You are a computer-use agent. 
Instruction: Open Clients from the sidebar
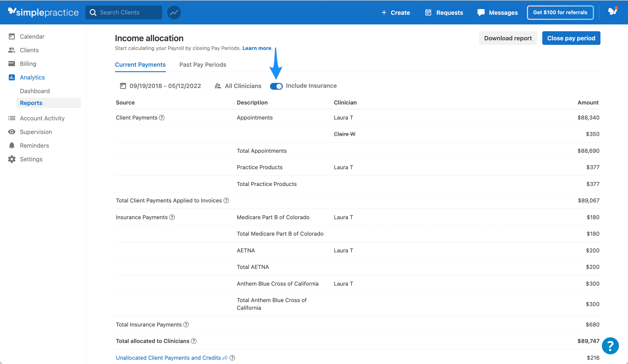(29, 50)
